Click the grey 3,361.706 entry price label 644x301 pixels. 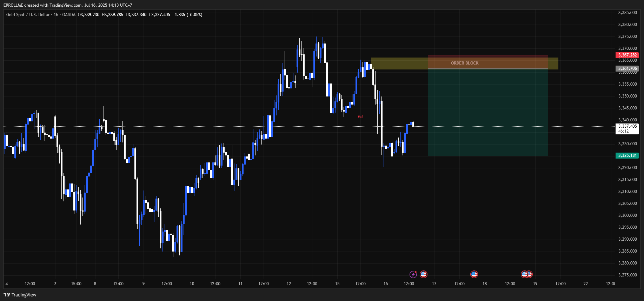627,68
